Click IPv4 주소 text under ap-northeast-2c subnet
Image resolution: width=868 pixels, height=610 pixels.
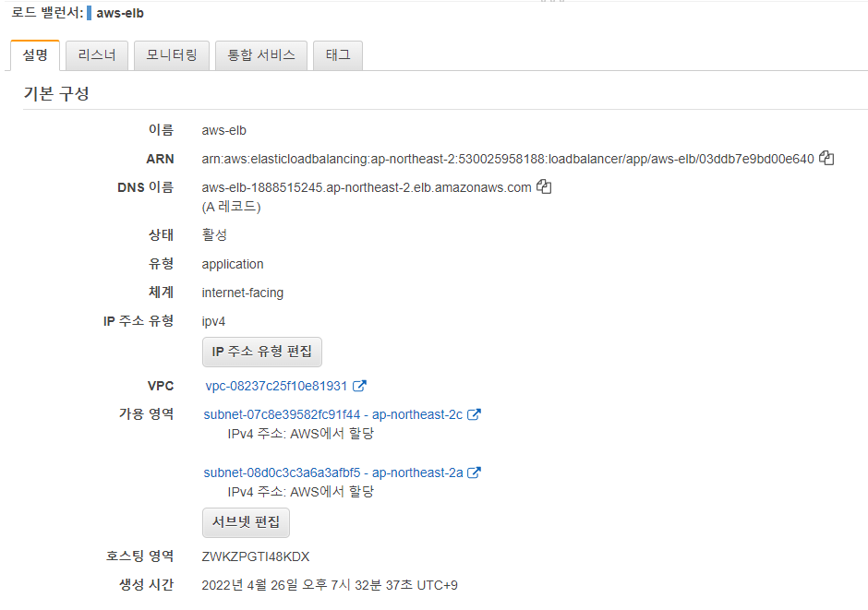(x=301, y=434)
